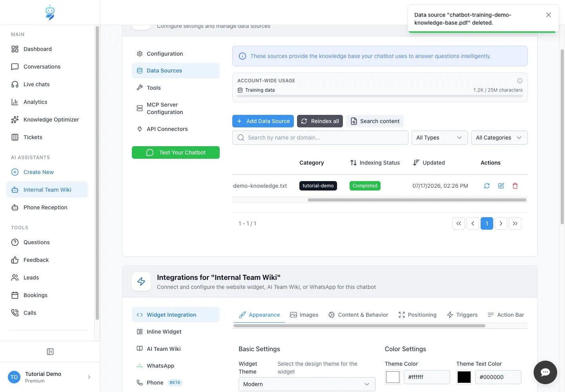Select Internal Team Wiki assistant

click(x=47, y=190)
